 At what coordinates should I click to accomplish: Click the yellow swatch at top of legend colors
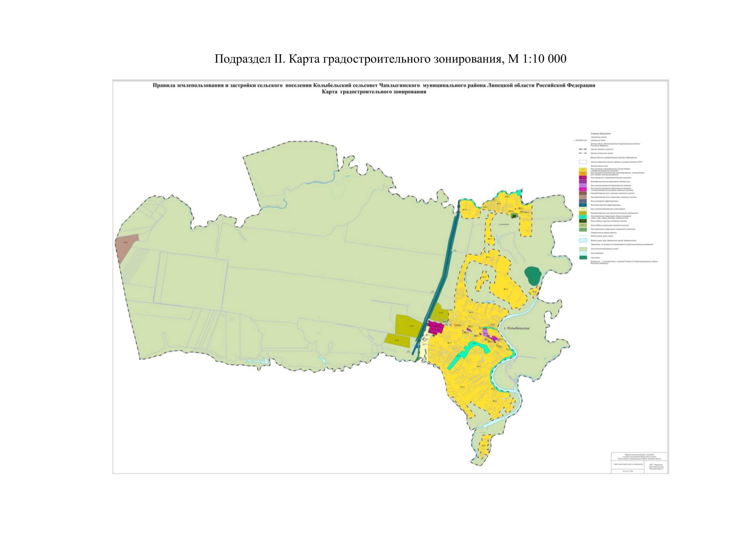[x=582, y=169]
